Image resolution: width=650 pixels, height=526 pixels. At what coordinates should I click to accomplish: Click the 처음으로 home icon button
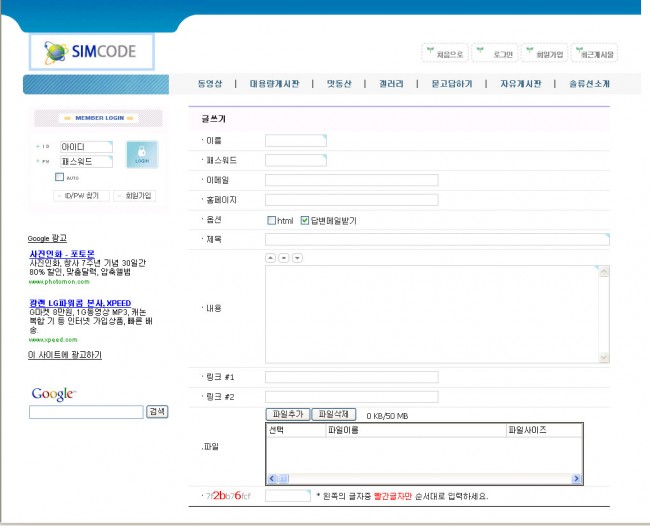click(442, 53)
